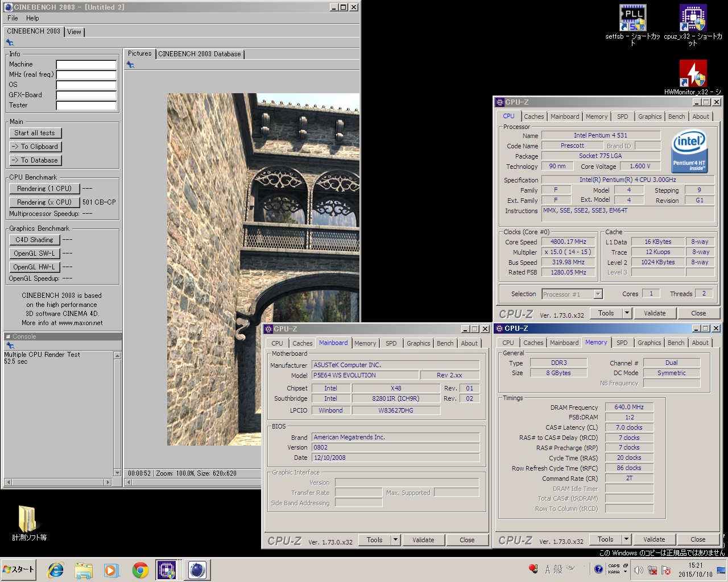The image size is (728, 582).
Task: Open the cpuz_x32 desktop shortcut
Action: (693, 25)
